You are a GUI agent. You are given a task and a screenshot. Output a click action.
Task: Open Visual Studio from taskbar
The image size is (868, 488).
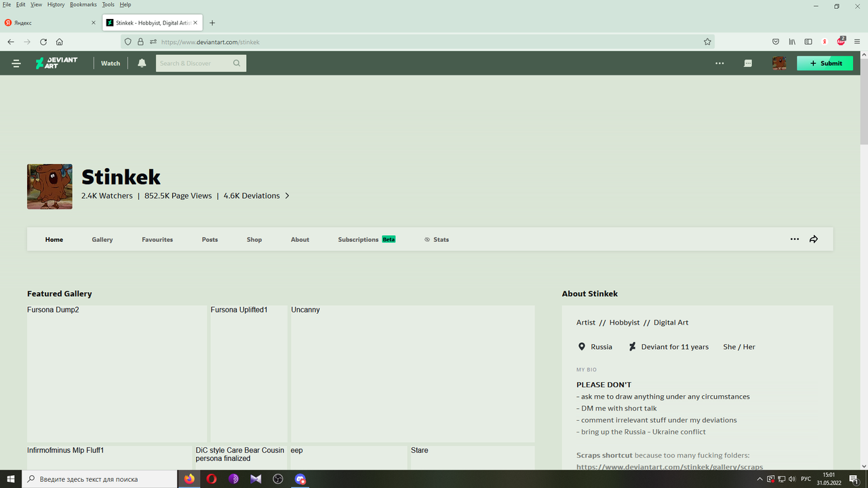256,479
